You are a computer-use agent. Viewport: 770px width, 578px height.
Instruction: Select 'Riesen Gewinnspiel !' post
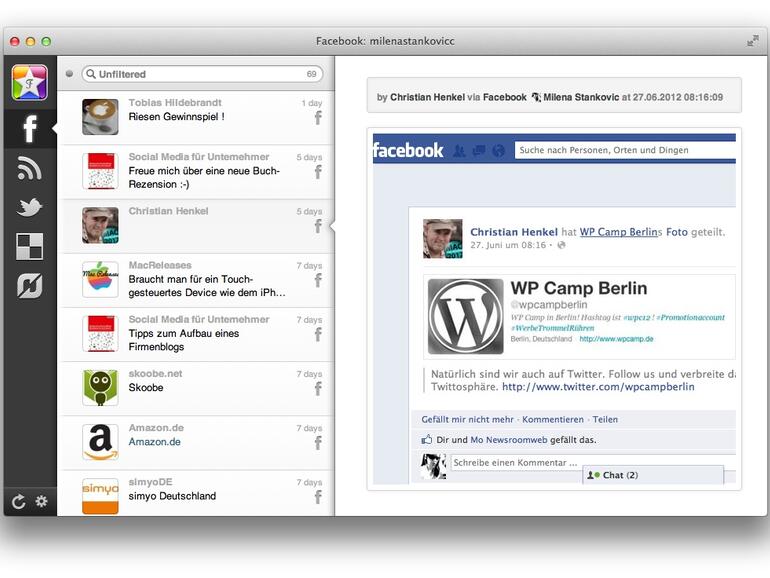click(x=176, y=117)
